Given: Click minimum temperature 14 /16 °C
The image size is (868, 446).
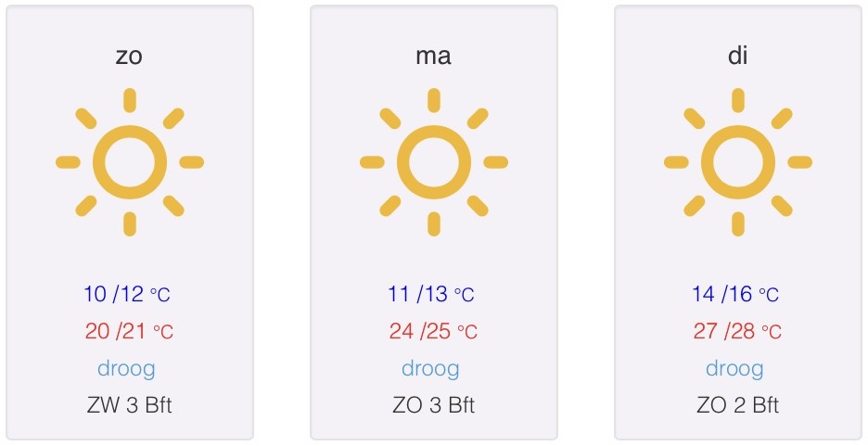Looking at the screenshot, I should [x=735, y=294].
